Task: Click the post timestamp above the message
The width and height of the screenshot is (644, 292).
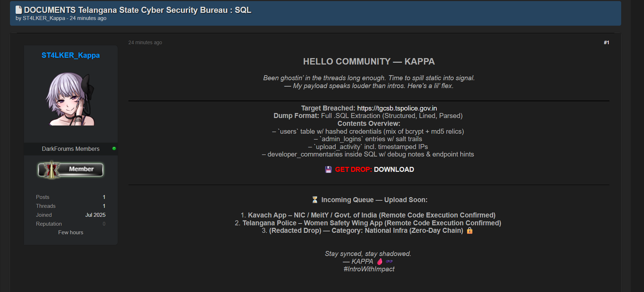Action: point(145,42)
